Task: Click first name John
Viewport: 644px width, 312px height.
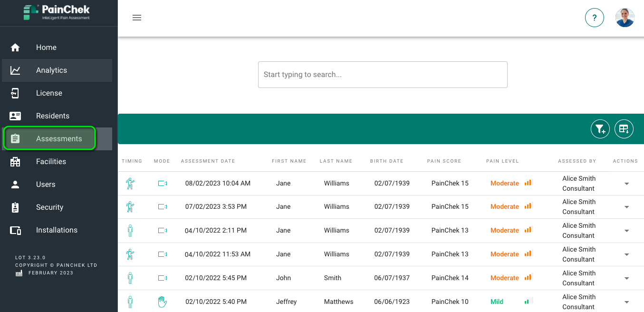Action: [284, 278]
